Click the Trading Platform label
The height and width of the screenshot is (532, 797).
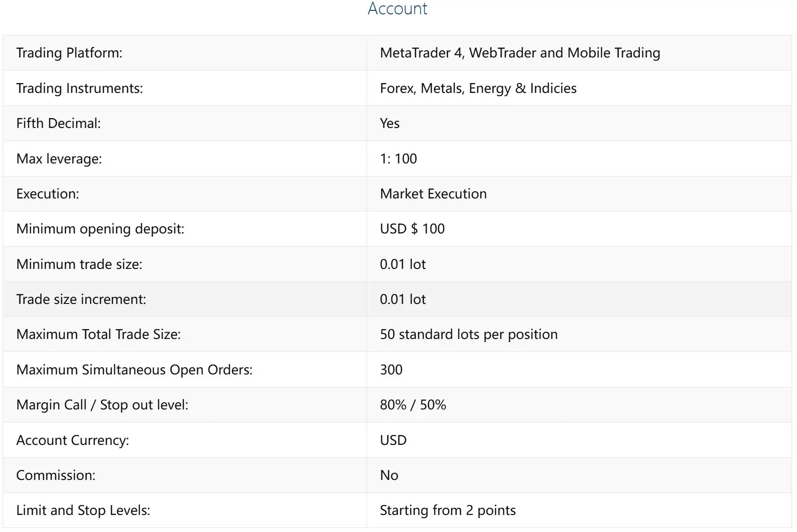69,53
